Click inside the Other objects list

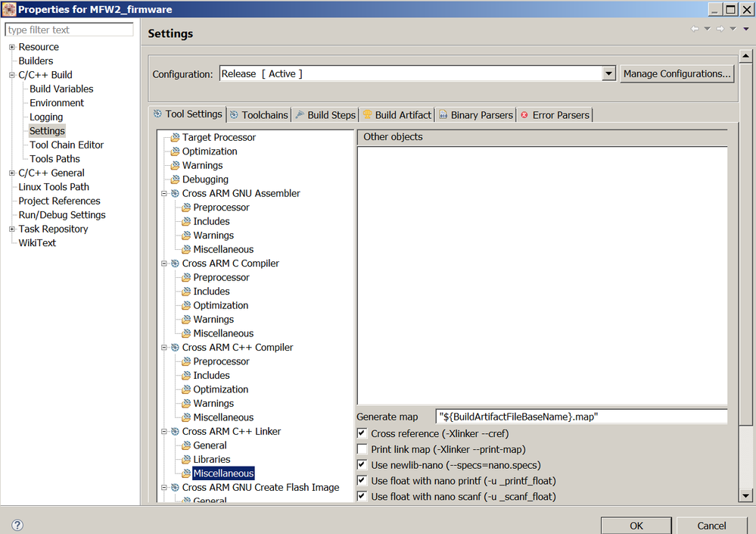(x=542, y=276)
